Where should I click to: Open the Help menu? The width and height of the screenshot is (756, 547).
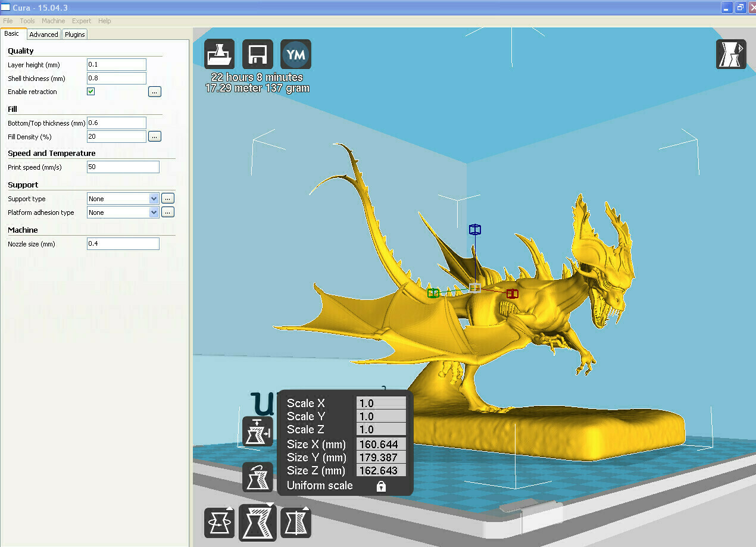point(105,21)
